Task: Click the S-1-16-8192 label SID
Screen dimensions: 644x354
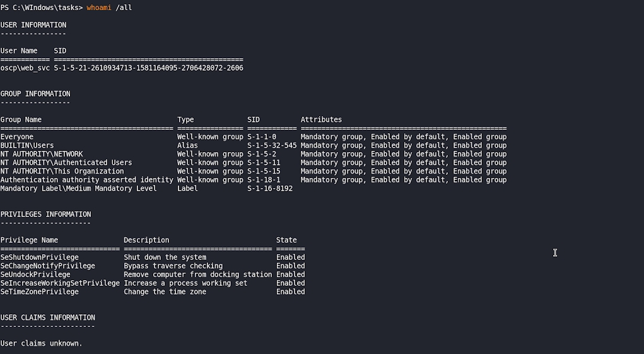Action: coord(270,188)
